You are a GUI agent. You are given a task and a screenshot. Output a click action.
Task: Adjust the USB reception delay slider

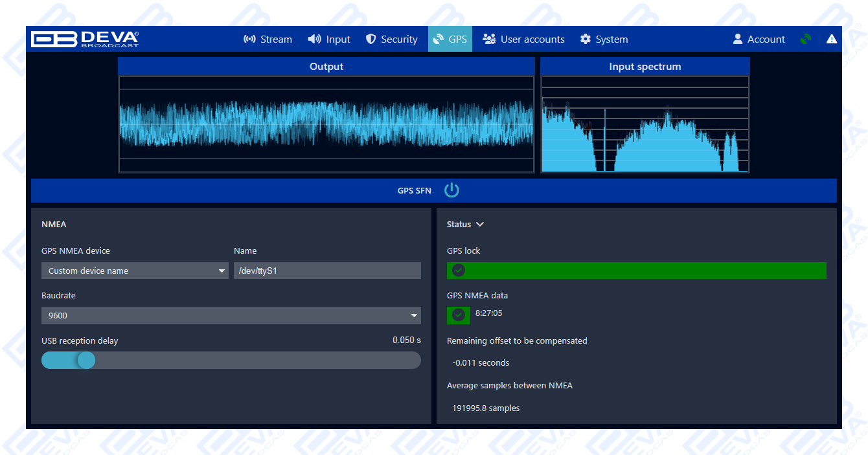coord(86,360)
